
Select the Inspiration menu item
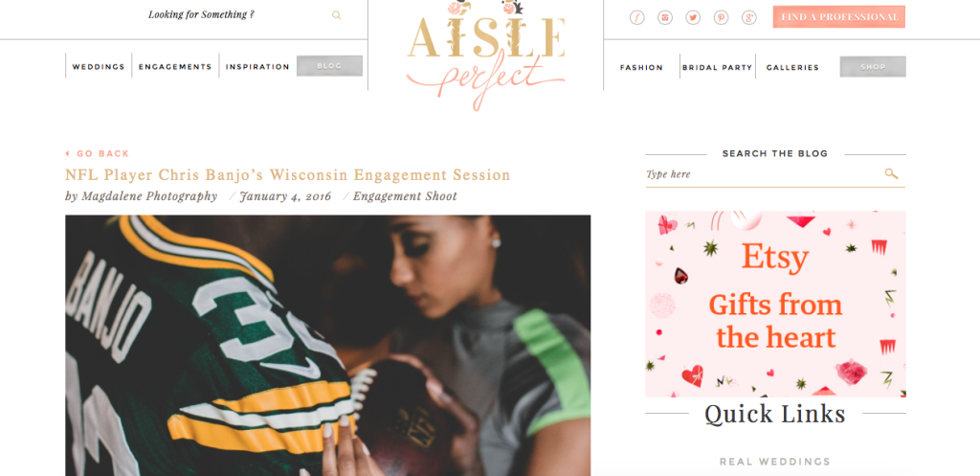tap(257, 67)
